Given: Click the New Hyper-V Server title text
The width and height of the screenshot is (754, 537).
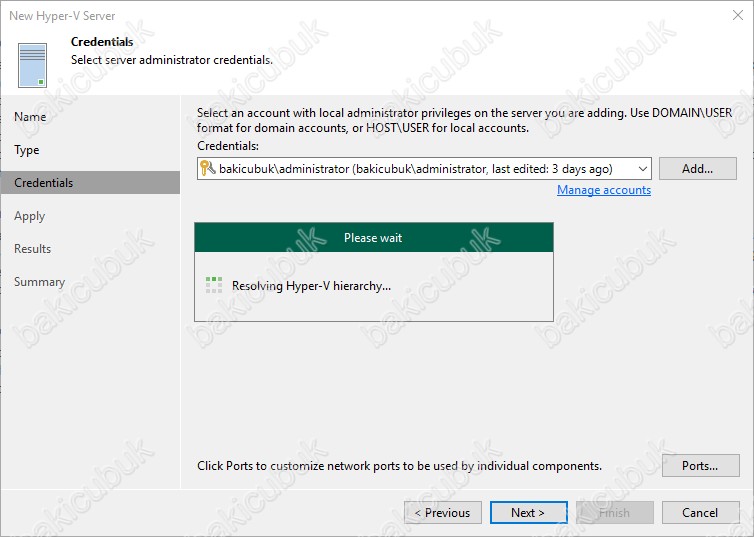Looking at the screenshot, I should coord(62,16).
